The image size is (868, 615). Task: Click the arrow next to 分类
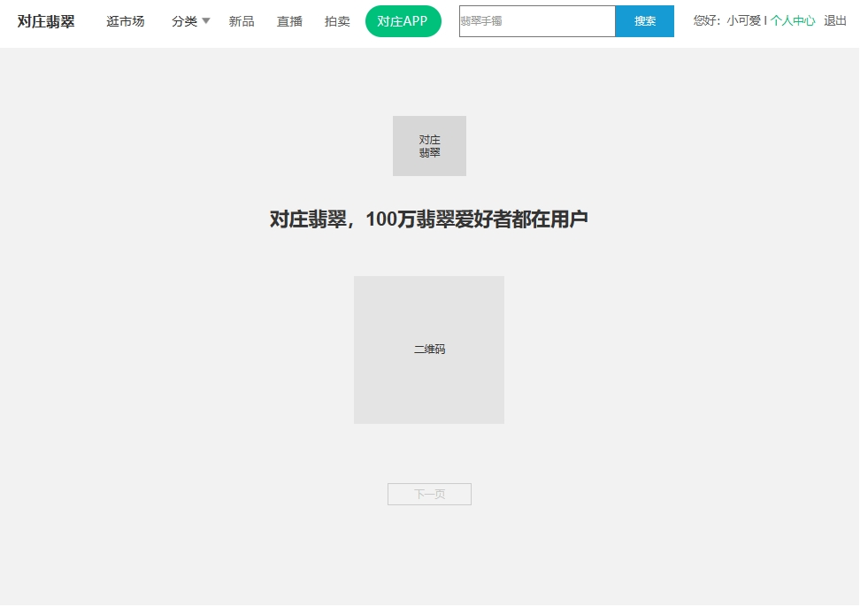click(206, 21)
